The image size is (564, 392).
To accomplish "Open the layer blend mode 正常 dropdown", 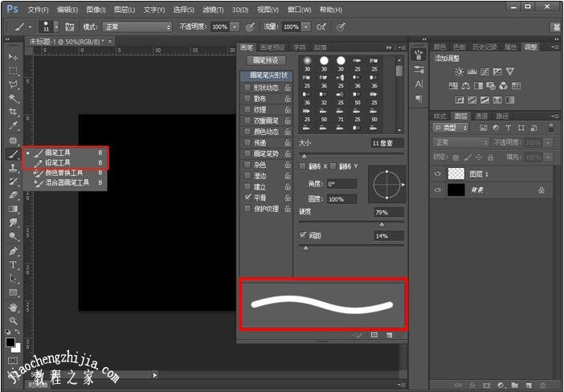I will pyautogui.click(x=460, y=142).
